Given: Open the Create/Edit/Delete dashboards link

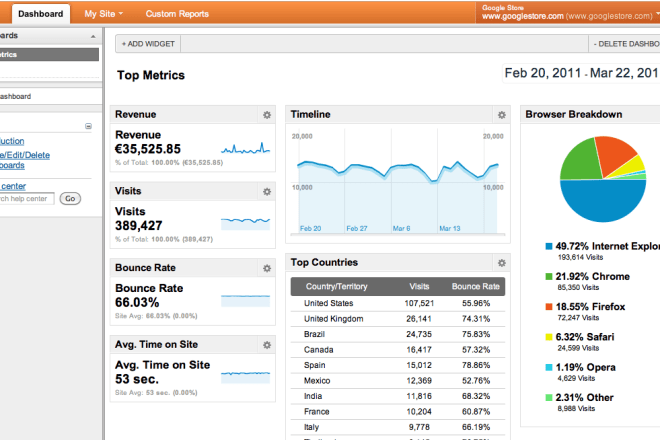Looking at the screenshot, I should tap(25, 160).
